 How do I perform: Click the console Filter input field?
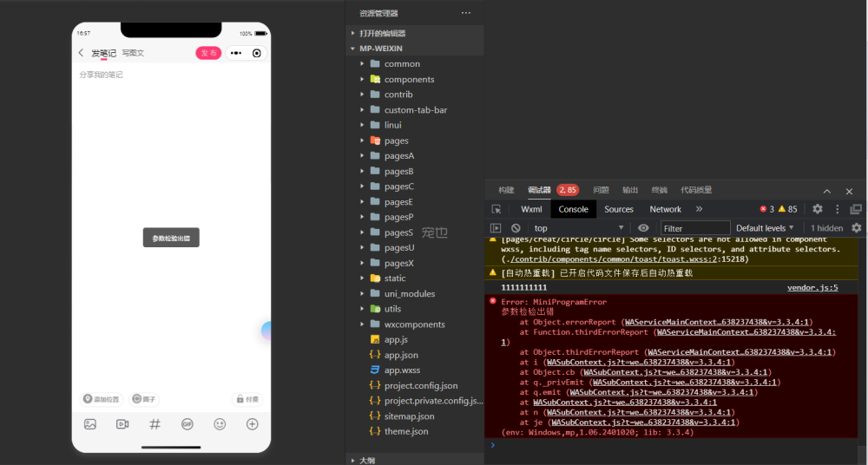point(694,228)
